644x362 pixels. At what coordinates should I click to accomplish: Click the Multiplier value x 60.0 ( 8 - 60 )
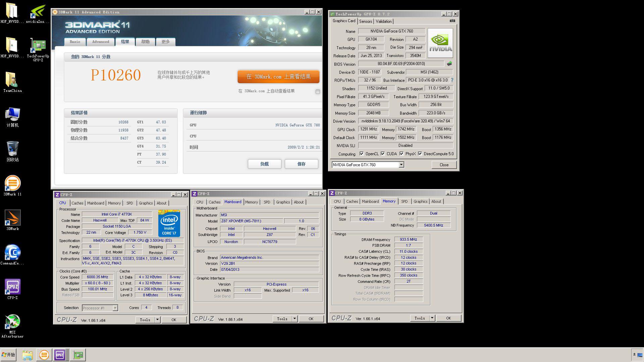click(98, 283)
